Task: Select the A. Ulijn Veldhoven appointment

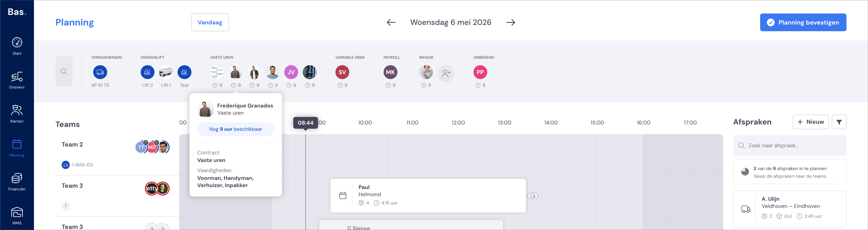Action: (789, 209)
